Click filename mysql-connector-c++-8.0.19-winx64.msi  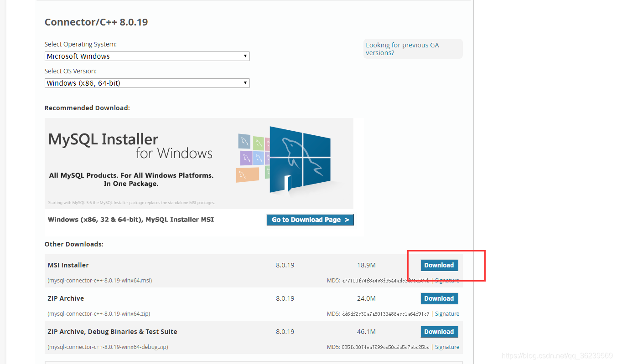[x=100, y=281]
